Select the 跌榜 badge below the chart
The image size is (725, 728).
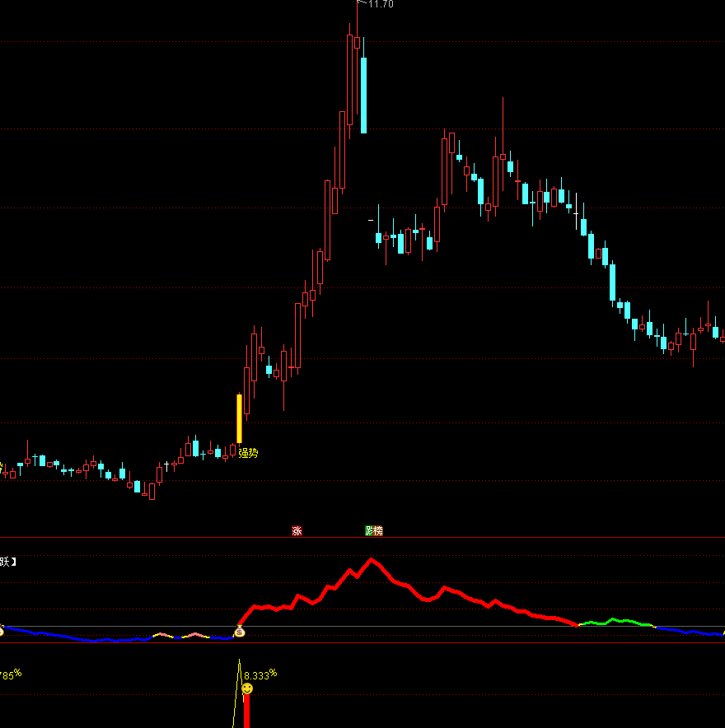(x=372, y=530)
